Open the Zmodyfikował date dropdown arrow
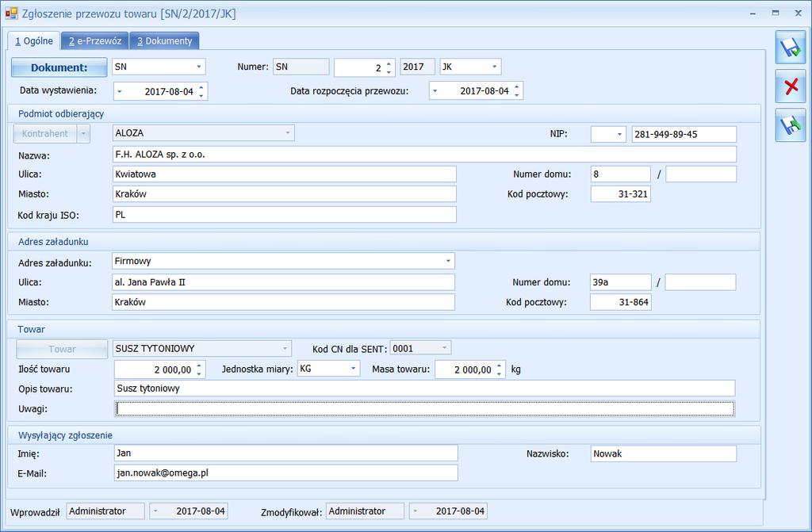The height and width of the screenshot is (532, 812). (x=414, y=511)
